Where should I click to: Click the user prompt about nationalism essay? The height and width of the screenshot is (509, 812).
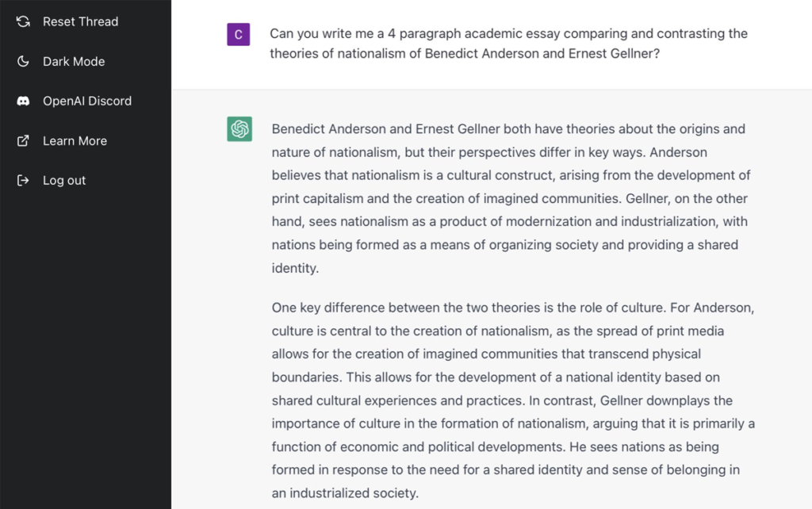point(508,44)
